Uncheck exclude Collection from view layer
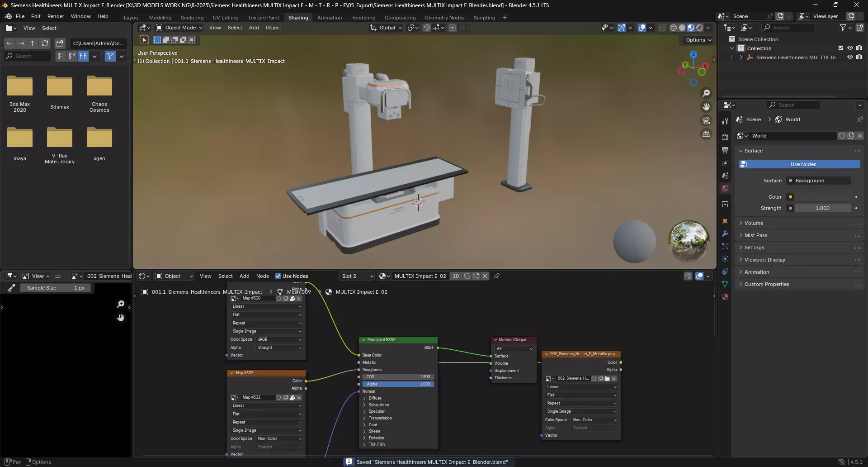 tap(841, 48)
